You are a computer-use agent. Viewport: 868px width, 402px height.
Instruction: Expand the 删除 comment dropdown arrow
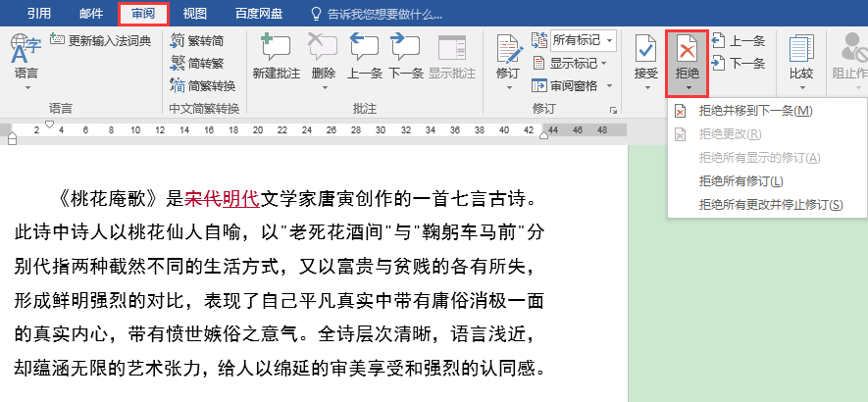click(324, 88)
